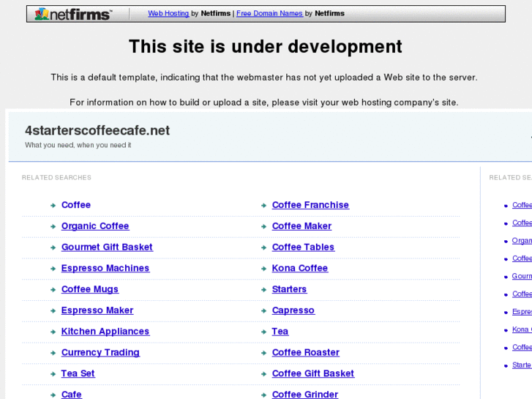Open the Coffee Roaster link
Viewport: 532px width, 399px height.
[x=306, y=352]
